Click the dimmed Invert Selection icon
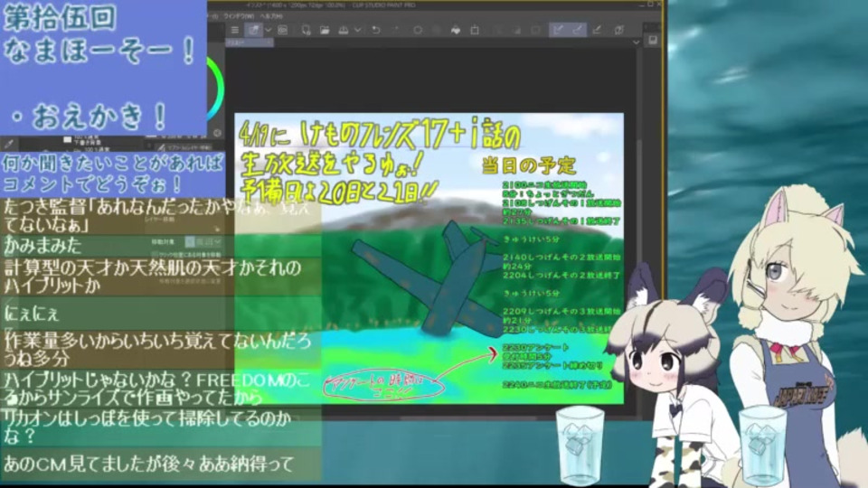The height and width of the screenshot is (488, 868). tap(516, 30)
